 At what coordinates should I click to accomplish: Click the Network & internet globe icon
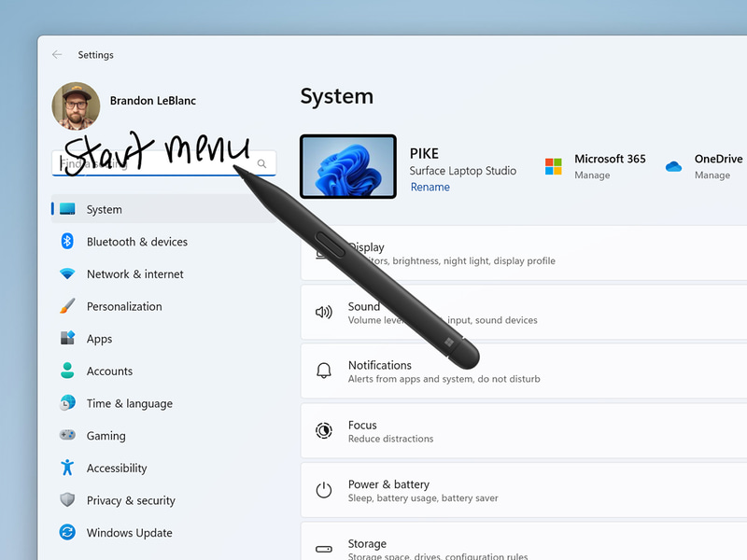(66, 273)
